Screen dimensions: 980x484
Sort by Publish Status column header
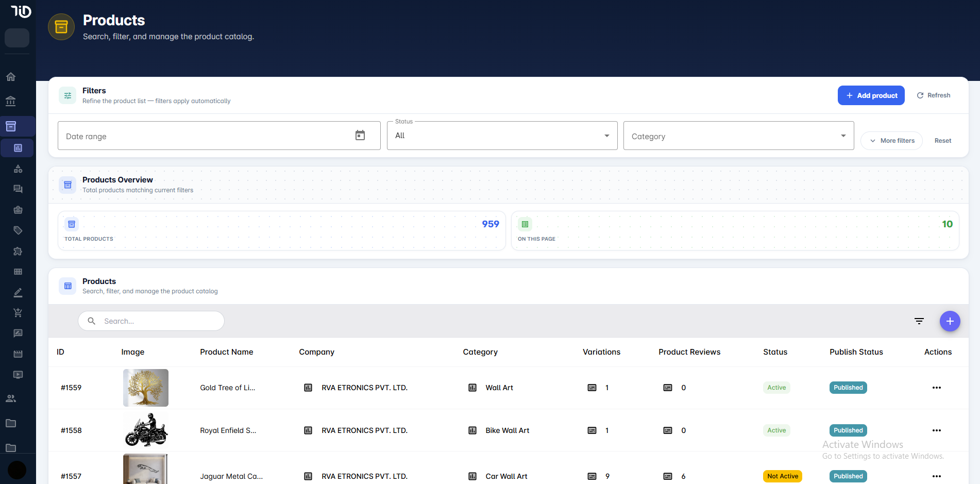(x=856, y=352)
